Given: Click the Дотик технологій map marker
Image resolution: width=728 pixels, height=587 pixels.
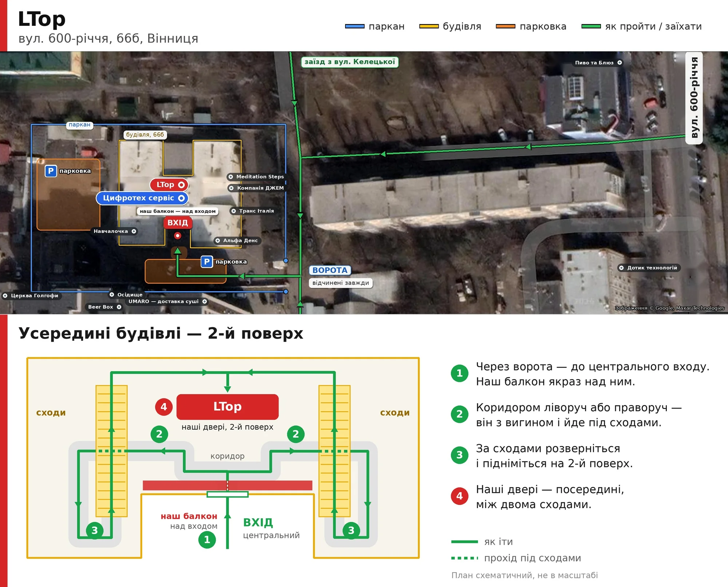Looking at the screenshot, I should [649, 268].
